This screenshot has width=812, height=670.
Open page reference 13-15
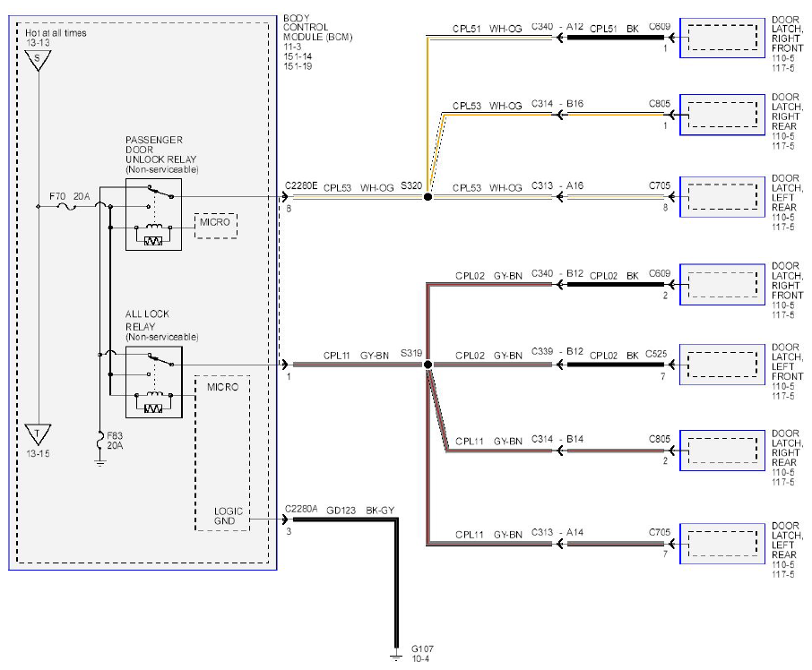click(38, 454)
